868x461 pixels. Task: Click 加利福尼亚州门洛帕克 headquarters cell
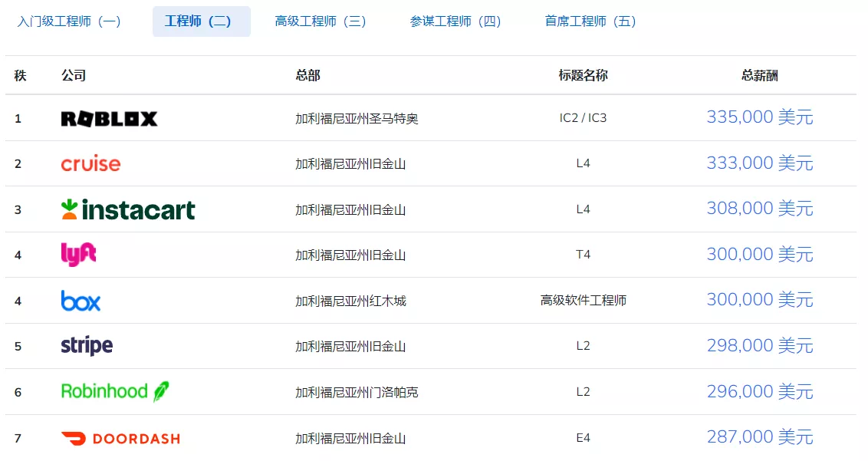pyautogui.click(x=357, y=392)
